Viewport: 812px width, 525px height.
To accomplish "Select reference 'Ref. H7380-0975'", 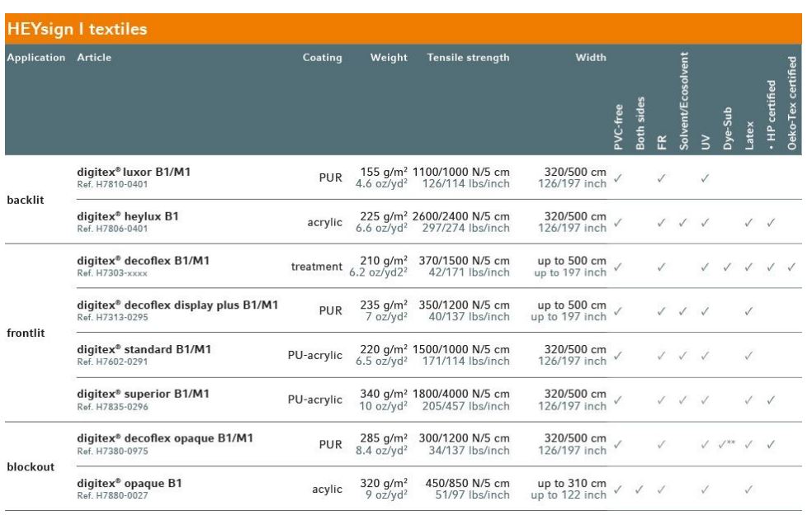I will click(x=112, y=451).
